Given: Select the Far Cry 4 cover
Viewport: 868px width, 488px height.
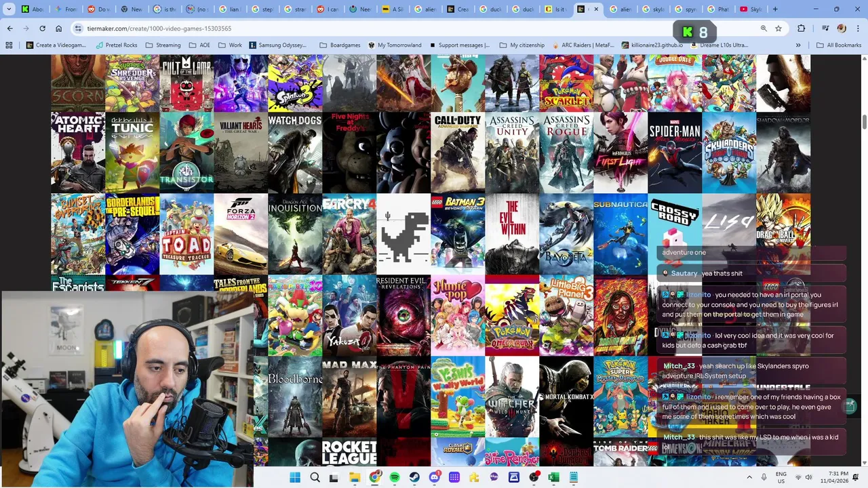Looking at the screenshot, I should point(349,234).
